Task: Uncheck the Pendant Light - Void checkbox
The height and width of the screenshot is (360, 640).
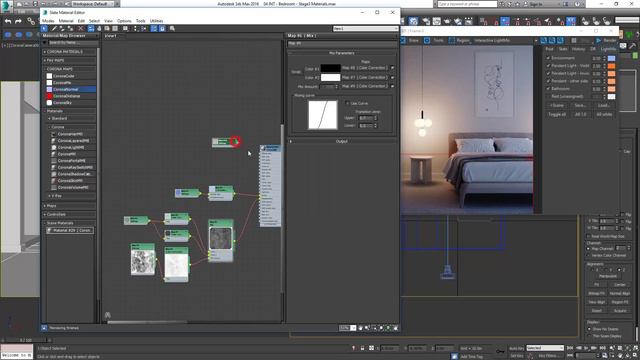Action: pyautogui.click(x=548, y=66)
